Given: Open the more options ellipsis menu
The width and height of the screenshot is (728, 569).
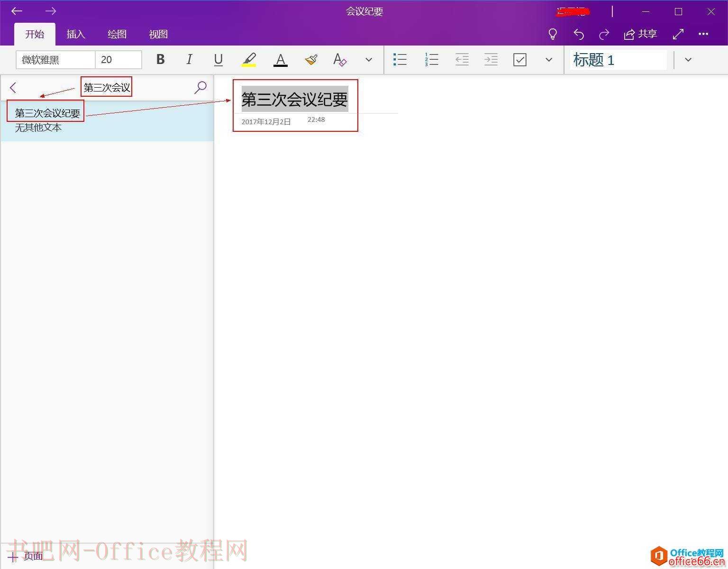Looking at the screenshot, I should (703, 34).
